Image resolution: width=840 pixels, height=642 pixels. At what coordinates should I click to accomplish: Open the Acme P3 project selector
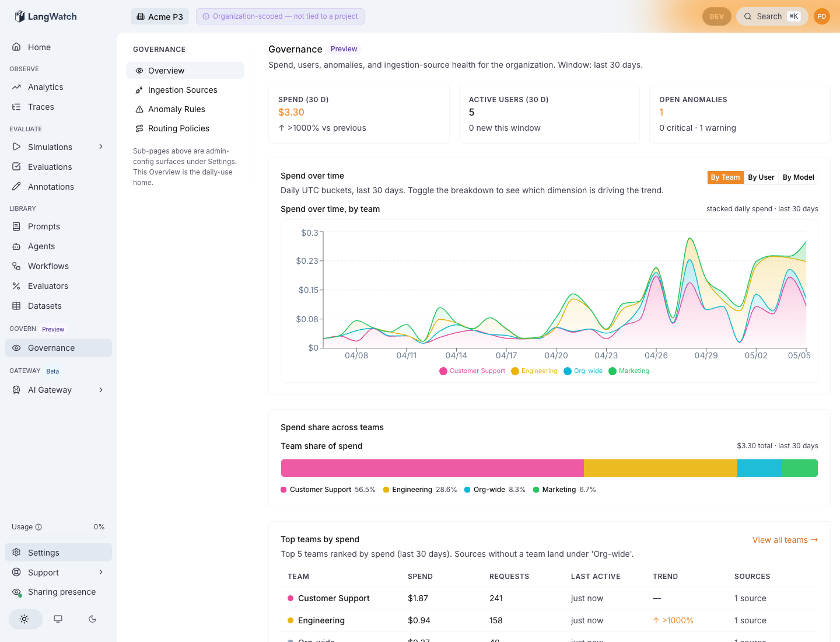[x=160, y=16]
